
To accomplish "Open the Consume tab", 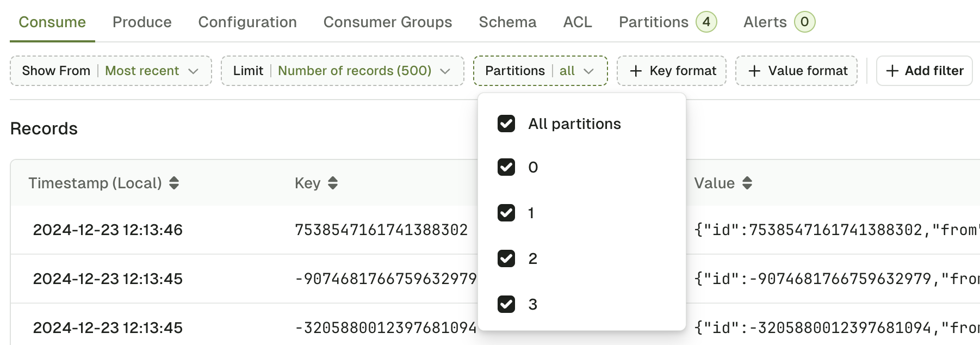I will point(52,22).
